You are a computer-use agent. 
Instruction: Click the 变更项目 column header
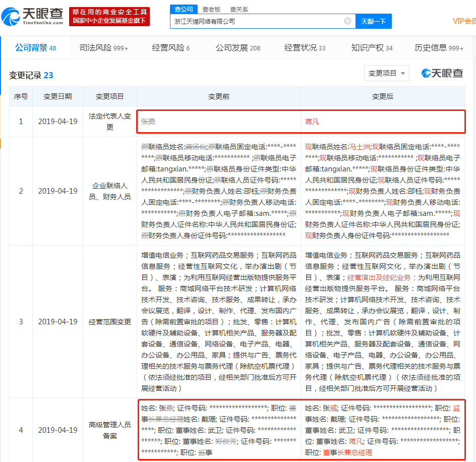[x=109, y=97]
